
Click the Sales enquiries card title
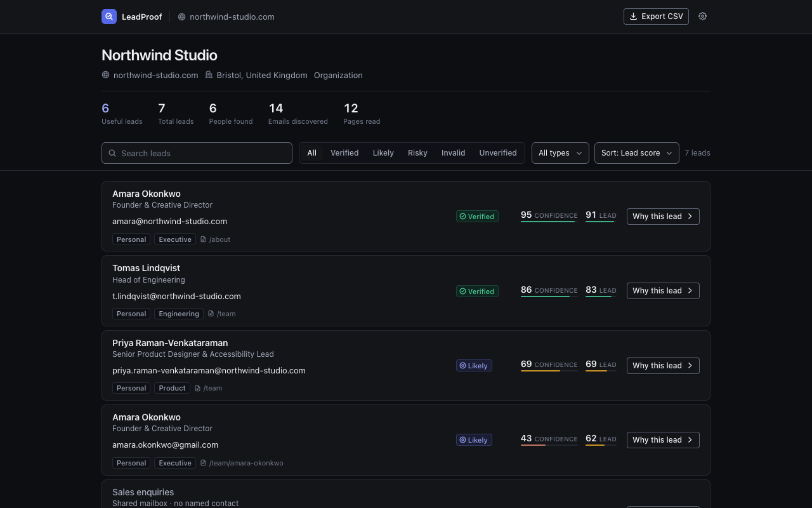[143, 492]
